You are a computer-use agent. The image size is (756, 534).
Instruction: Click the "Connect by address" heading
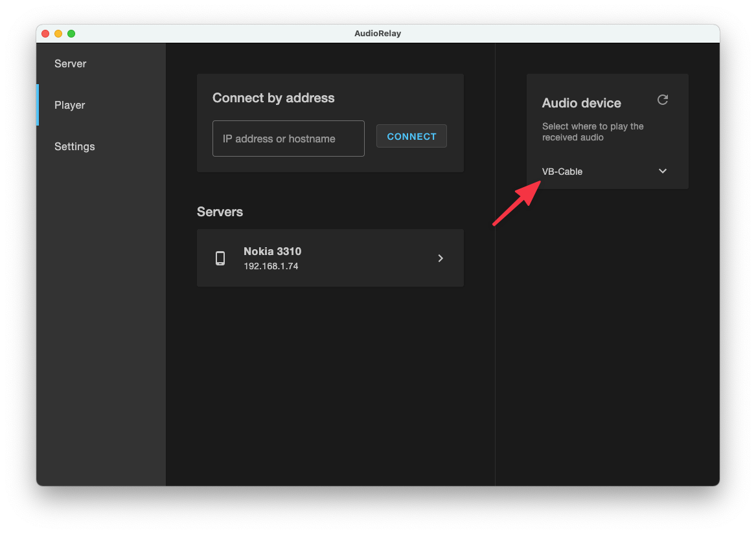coord(273,98)
